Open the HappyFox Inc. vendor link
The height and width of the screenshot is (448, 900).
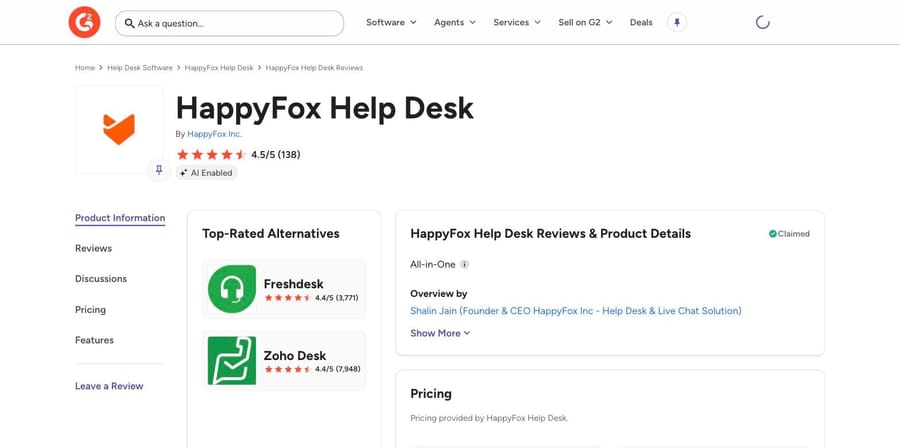point(215,134)
